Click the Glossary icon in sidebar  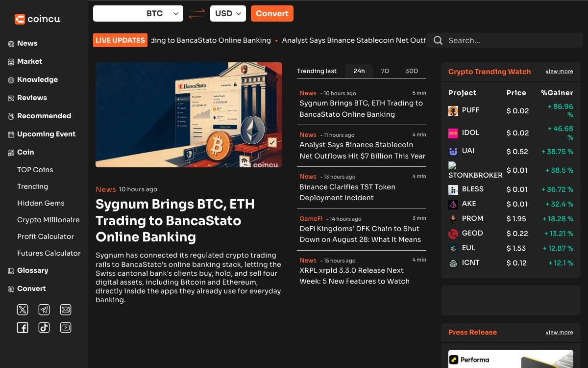[11, 271]
